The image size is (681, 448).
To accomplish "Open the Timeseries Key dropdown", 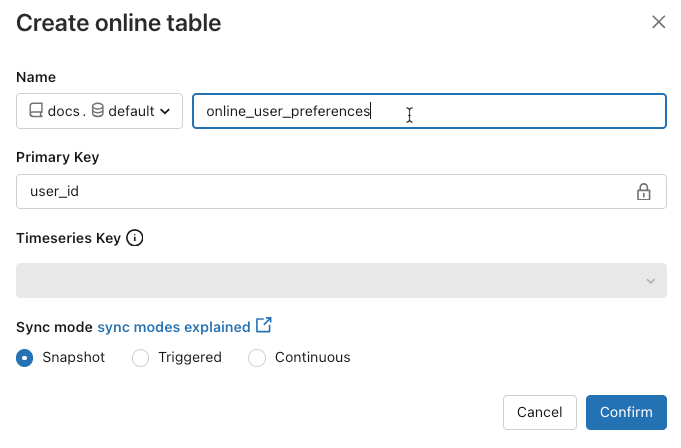I will (341, 281).
